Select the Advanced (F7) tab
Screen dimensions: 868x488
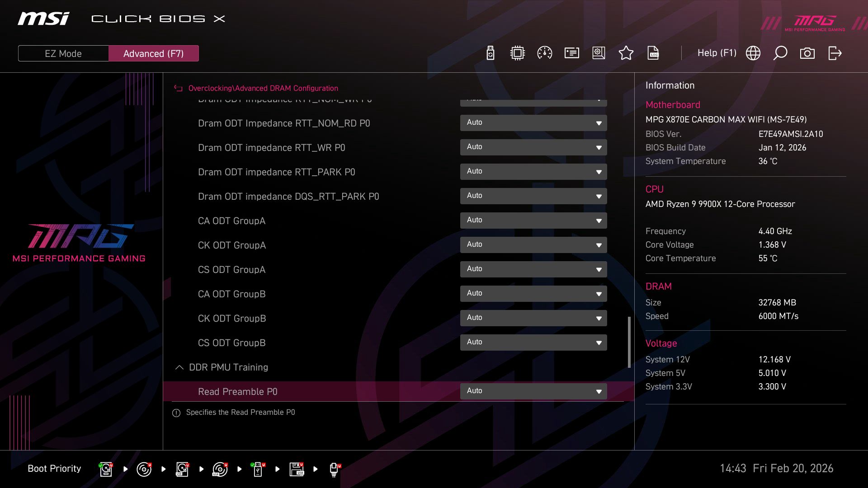point(154,53)
